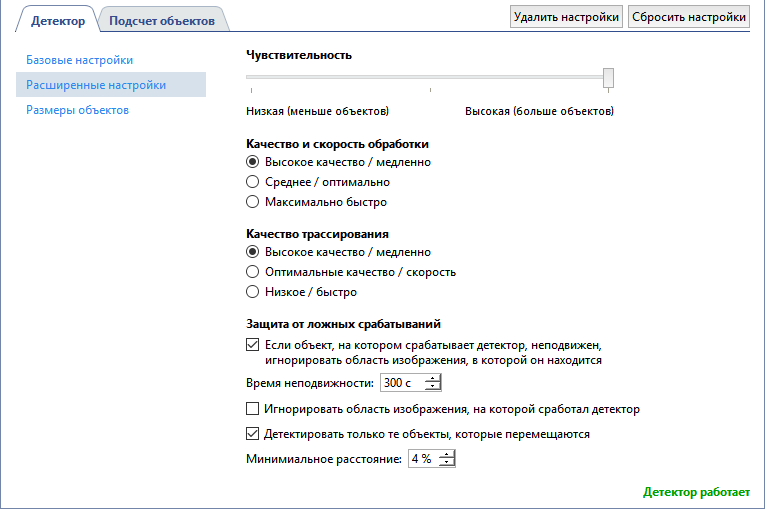Select Высокое качество / медленно processing option
Screen dimensions: 765x509
pos(252,162)
